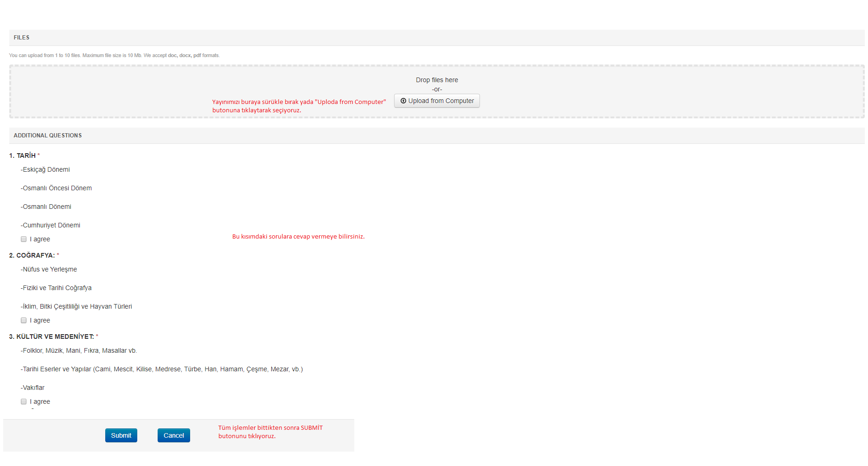Click the '-Eskiçağ Dönemi' list item

click(45, 169)
